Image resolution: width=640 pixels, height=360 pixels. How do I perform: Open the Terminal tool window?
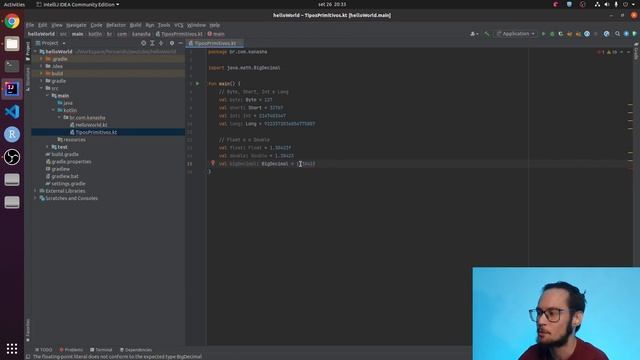pyautogui.click(x=101, y=350)
